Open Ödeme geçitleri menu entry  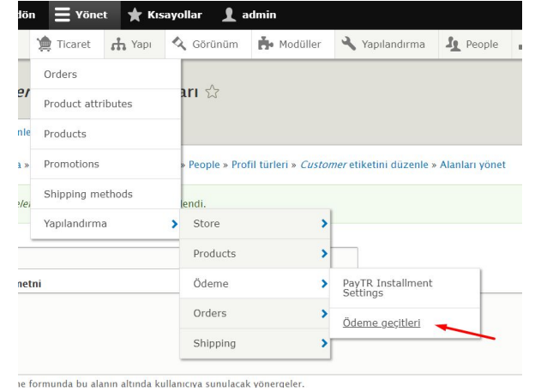(381, 323)
